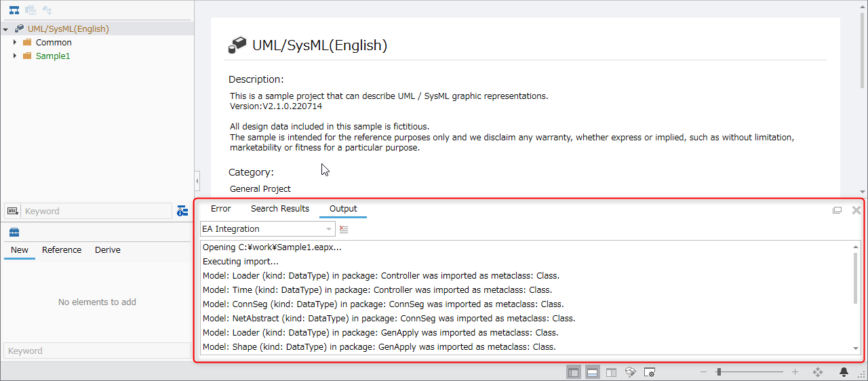Screen dimensions: 868x381
Task: Switch to the Error tab
Action: point(220,209)
